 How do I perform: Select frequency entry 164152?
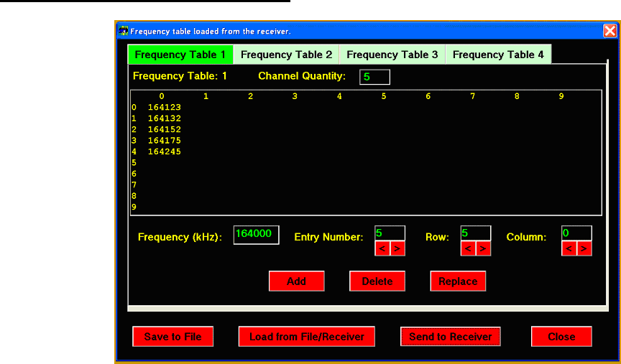[165, 129]
